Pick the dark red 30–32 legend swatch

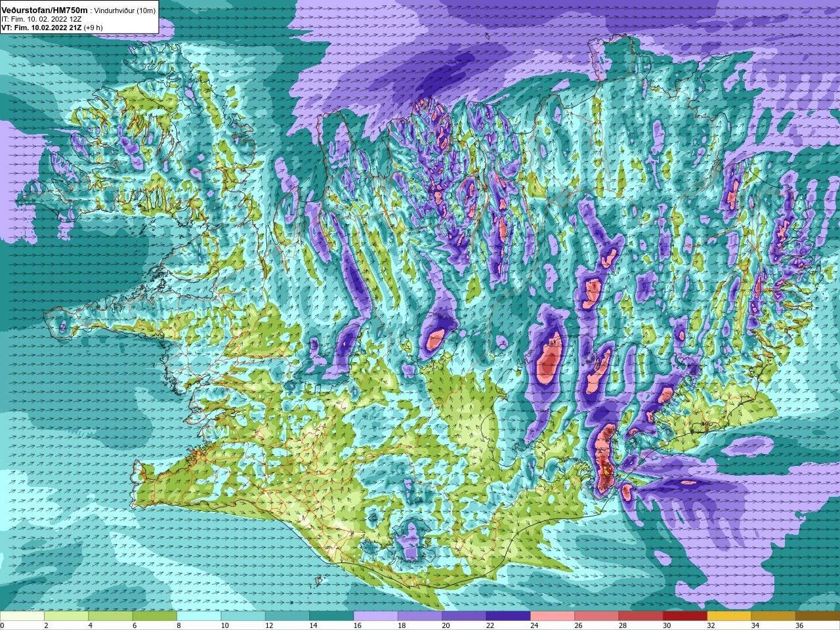(x=685, y=616)
